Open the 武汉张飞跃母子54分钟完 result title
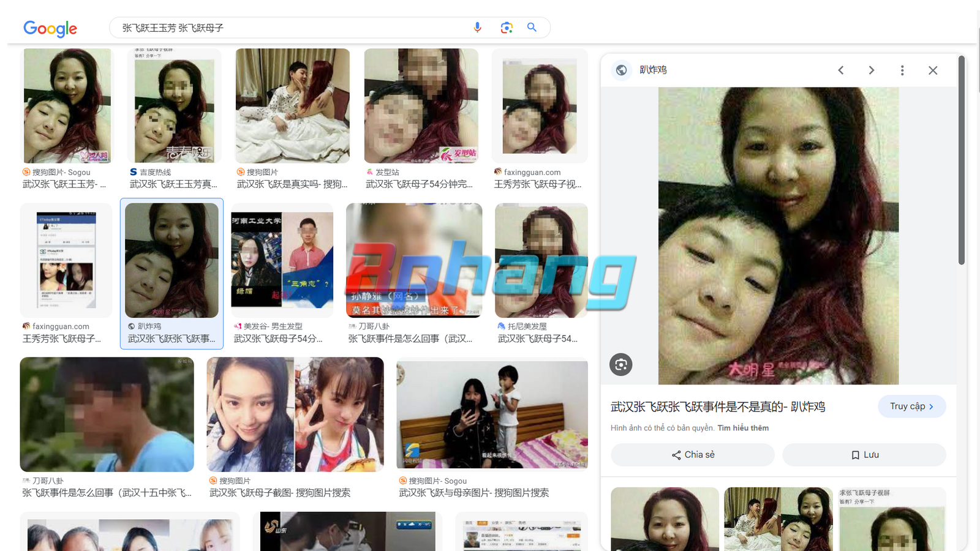Screen dimensions: 980x551 (x=419, y=184)
